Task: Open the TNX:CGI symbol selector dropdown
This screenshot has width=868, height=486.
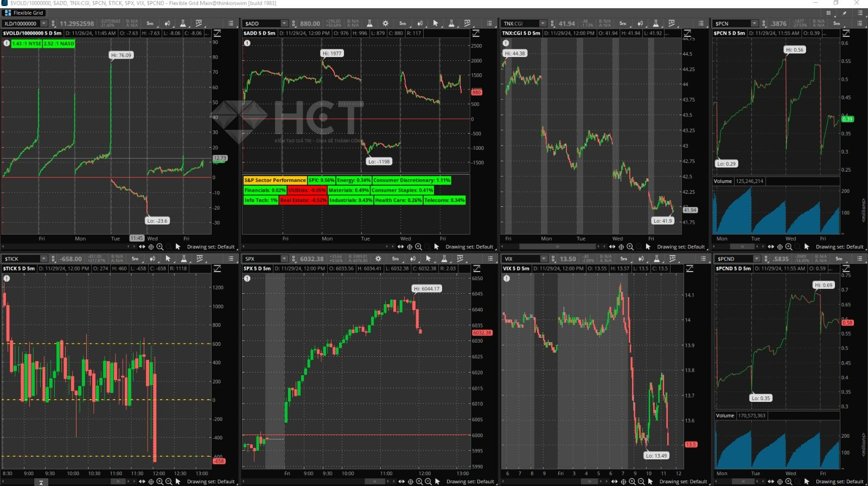Action: click(542, 23)
